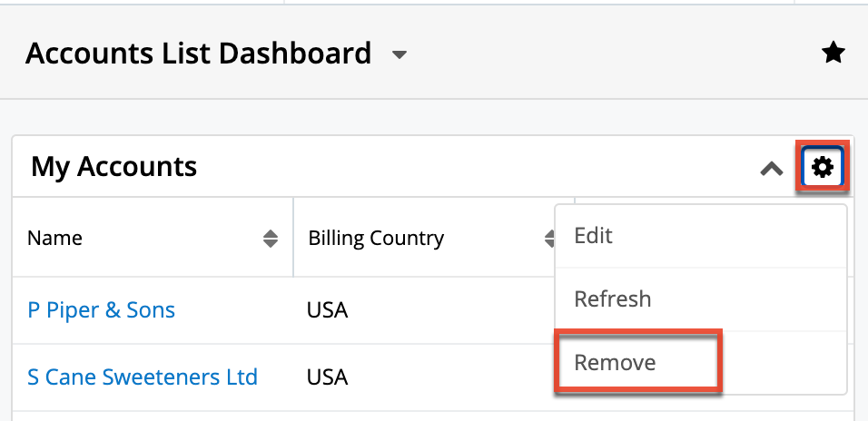
Task: Open the My Accounts gear menu
Action: (x=823, y=167)
